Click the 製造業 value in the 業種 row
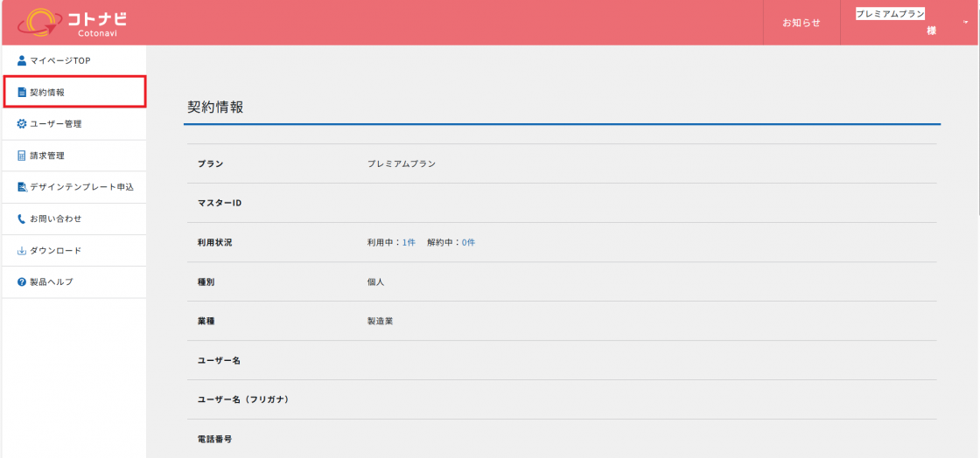This screenshot has width=980, height=458. coord(380,321)
